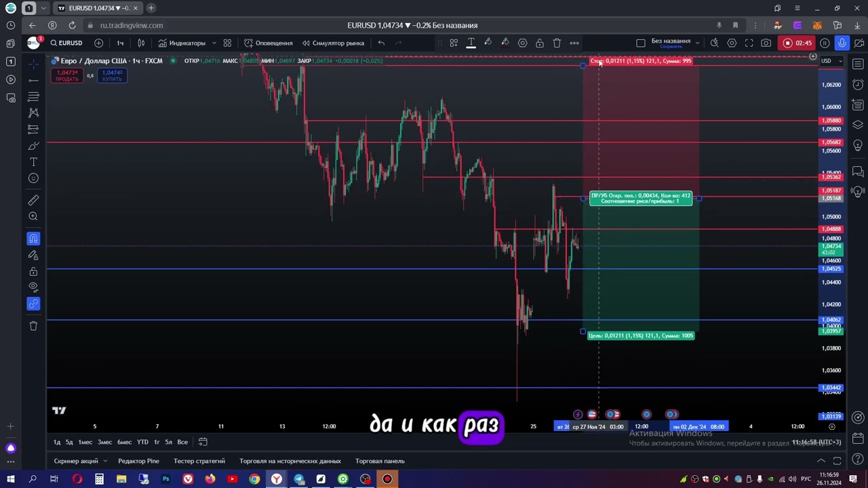Viewport: 868px width, 488px height.
Task: Activate the zoom-in tool
Action: click(33, 216)
